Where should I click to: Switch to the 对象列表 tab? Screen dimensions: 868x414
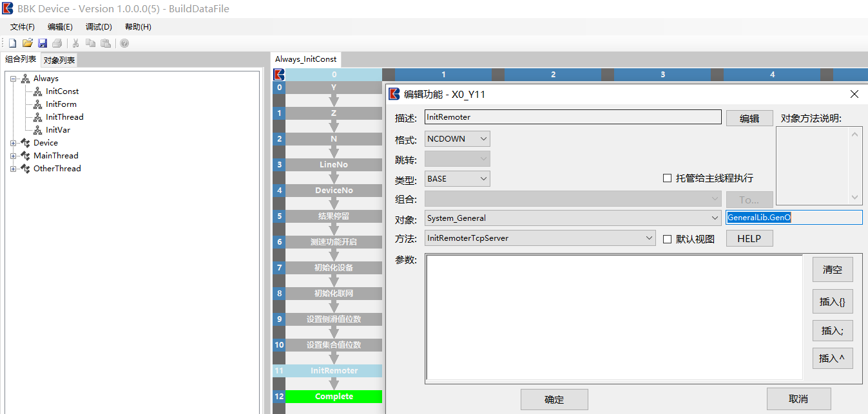[x=59, y=61]
